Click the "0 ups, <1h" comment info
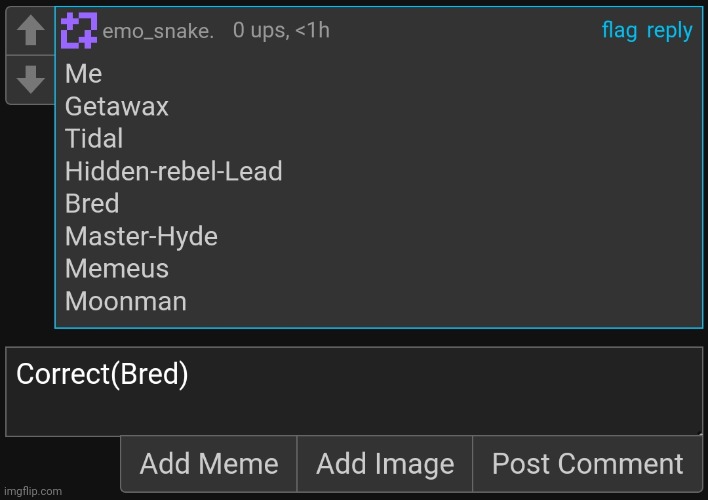Image resolution: width=708 pixels, height=500 pixels. coord(281,31)
